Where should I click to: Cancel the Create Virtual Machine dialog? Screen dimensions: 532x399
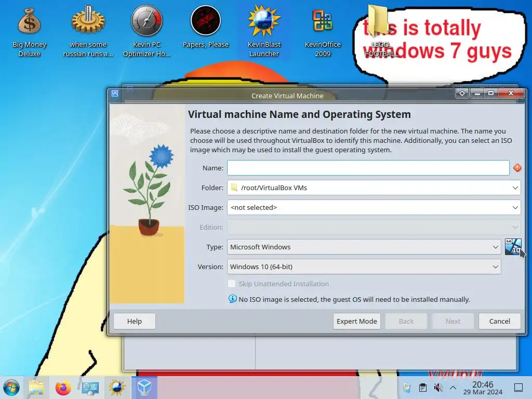pyautogui.click(x=499, y=321)
